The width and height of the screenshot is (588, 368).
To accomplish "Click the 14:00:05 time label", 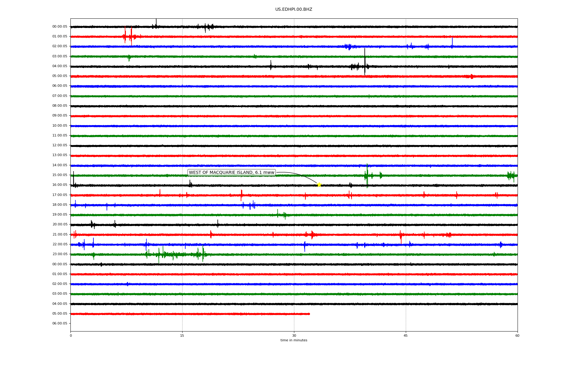I will [60, 165].
